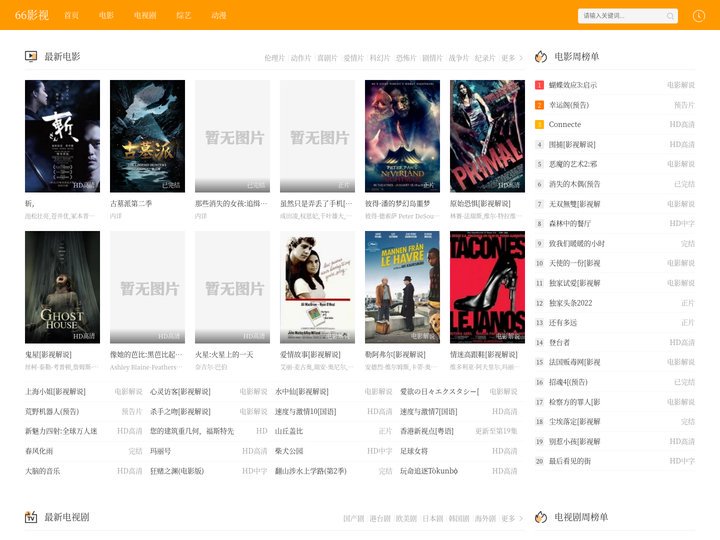Open 春风化雨 list entry

pyautogui.click(x=39, y=451)
